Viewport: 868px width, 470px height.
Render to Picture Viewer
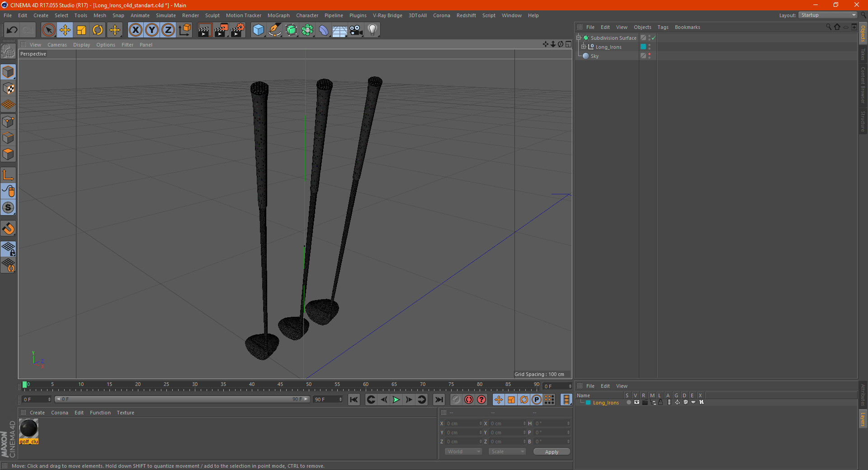[x=221, y=30]
